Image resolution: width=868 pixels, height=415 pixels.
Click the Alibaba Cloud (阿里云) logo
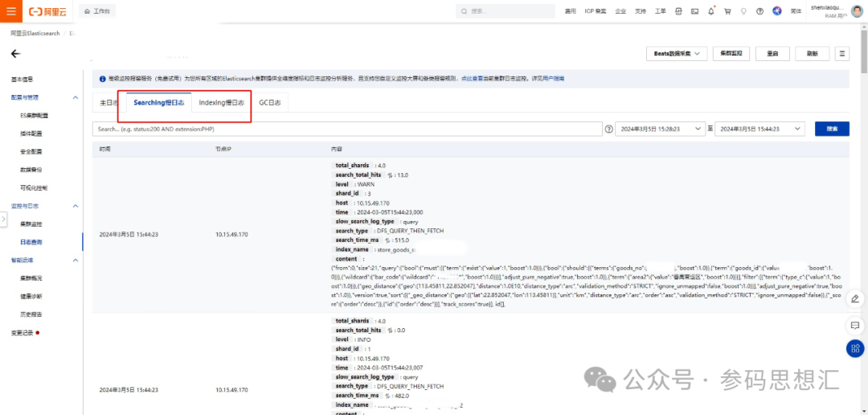[49, 11]
